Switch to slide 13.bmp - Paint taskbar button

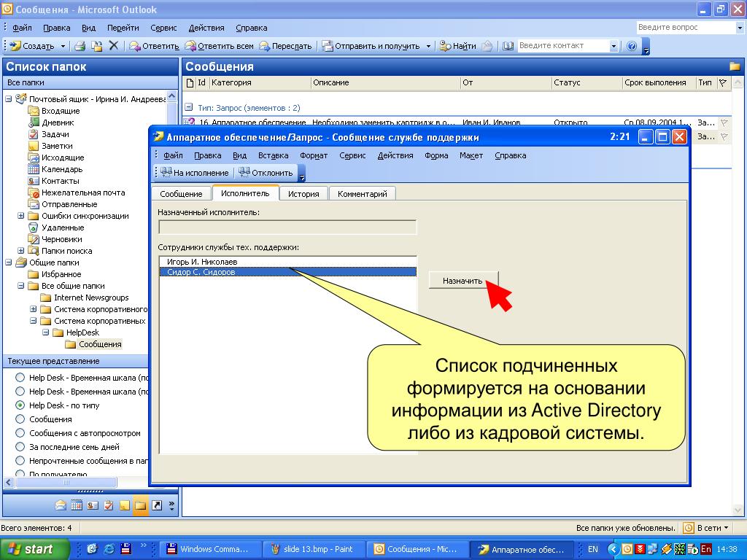[x=314, y=549]
